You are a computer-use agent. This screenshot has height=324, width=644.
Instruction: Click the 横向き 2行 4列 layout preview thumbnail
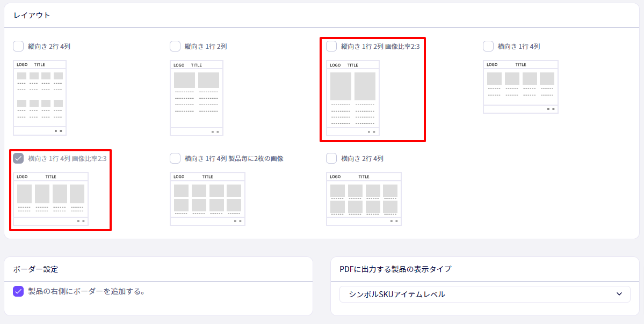(364, 199)
